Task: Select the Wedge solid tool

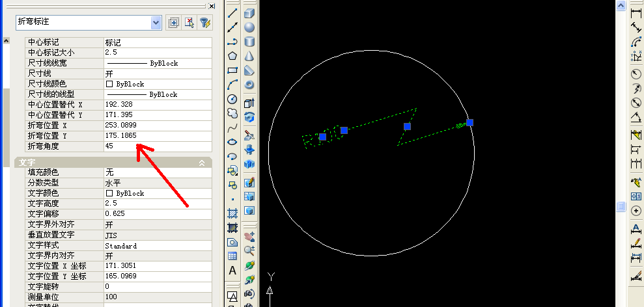Action: (249, 70)
